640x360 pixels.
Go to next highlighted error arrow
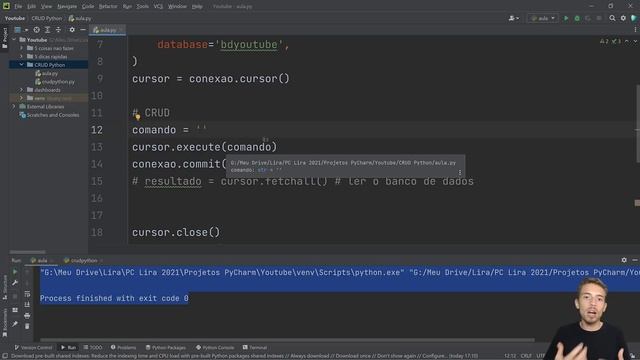pyautogui.click(x=635, y=41)
